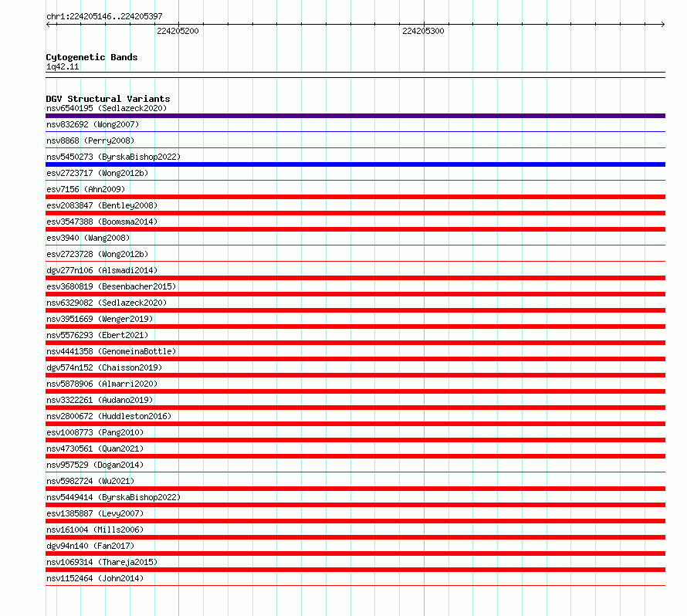Click the ruler's left arrow end
Viewport: 687px width, 616px height.
[48, 25]
